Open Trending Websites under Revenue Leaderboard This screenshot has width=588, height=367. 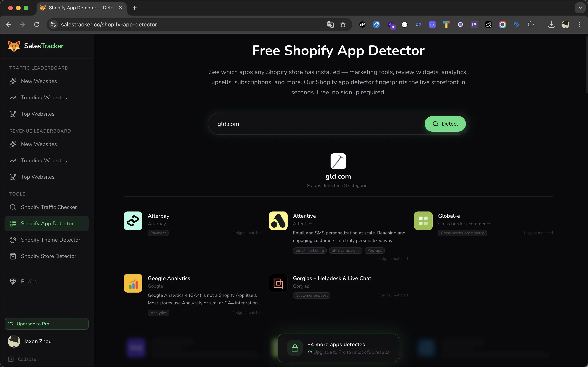pyautogui.click(x=47, y=160)
